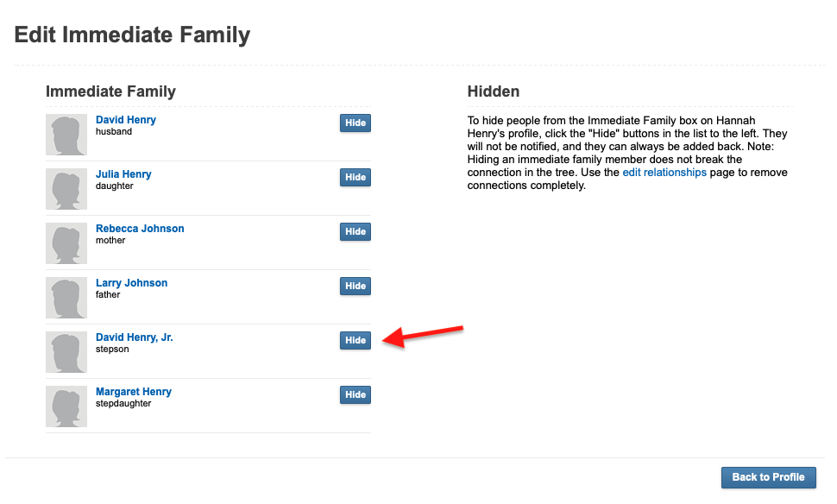Click Larry Johnson's profile silhouette avatar
This screenshot has width=837, height=504.
click(66, 298)
